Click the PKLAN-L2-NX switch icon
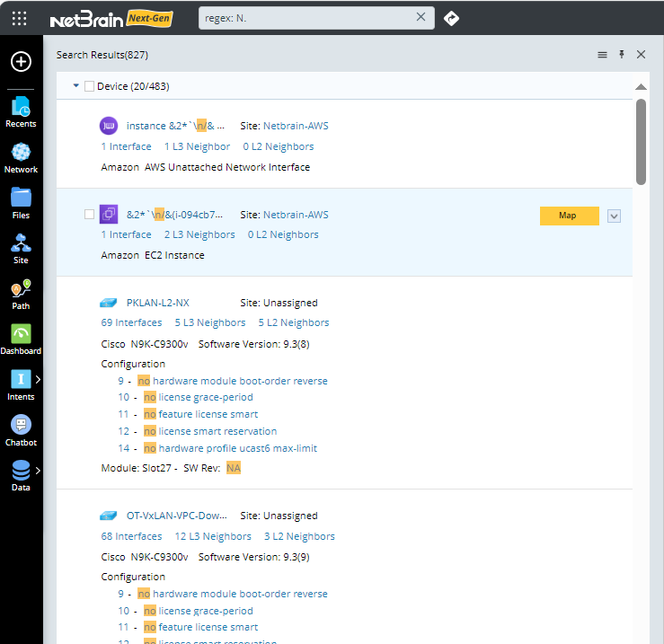 [x=109, y=303]
